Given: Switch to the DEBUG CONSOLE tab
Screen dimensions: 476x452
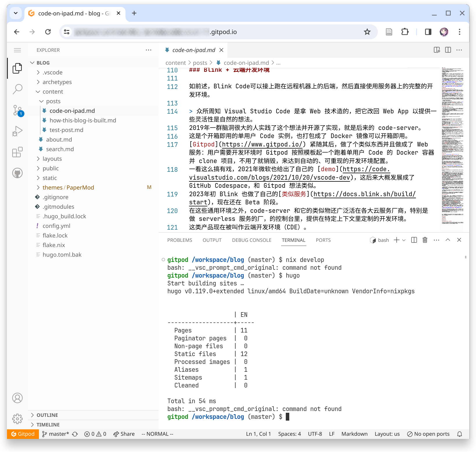Looking at the screenshot, I should click(x=252, y=240).
